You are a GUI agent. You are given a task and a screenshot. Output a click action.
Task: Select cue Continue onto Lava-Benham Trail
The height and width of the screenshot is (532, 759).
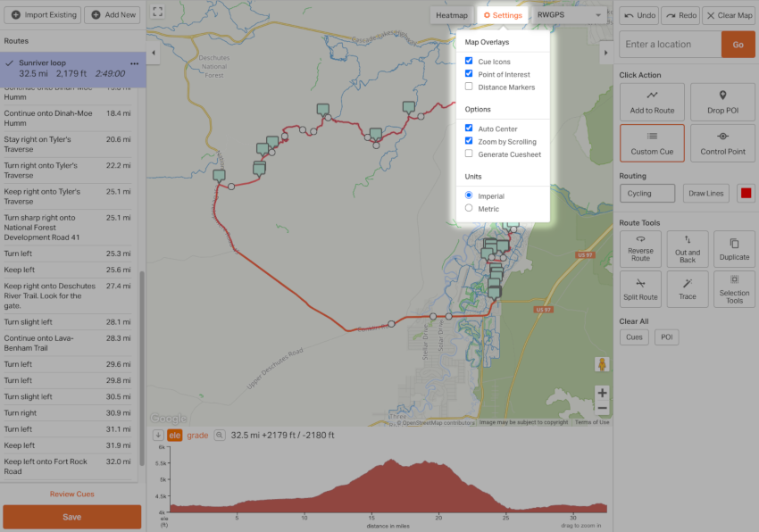[x=67, y=343]
